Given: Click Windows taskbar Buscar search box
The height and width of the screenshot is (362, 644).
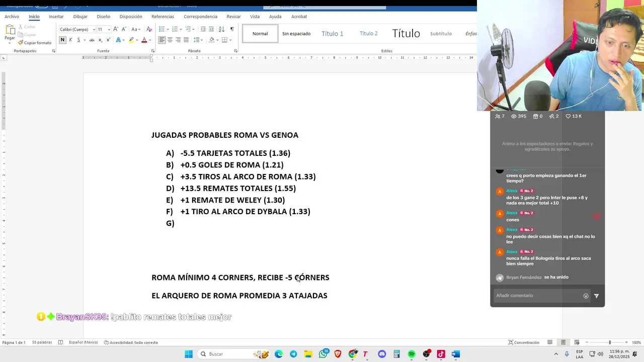Looking at the screenshot, I should [x=233, y=354].
